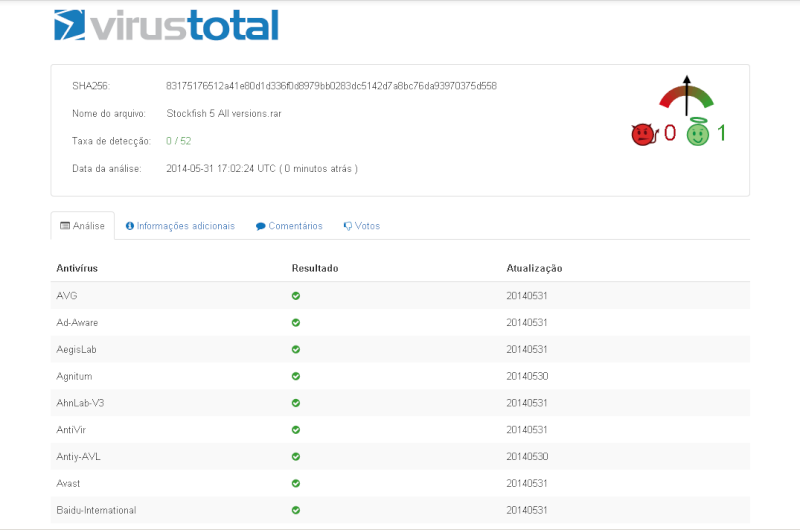The width and height of the screenshot is (800, 530).
Task: Click the Taxa de detecção label
Action: pyautogui.click(x=111, y=141)
